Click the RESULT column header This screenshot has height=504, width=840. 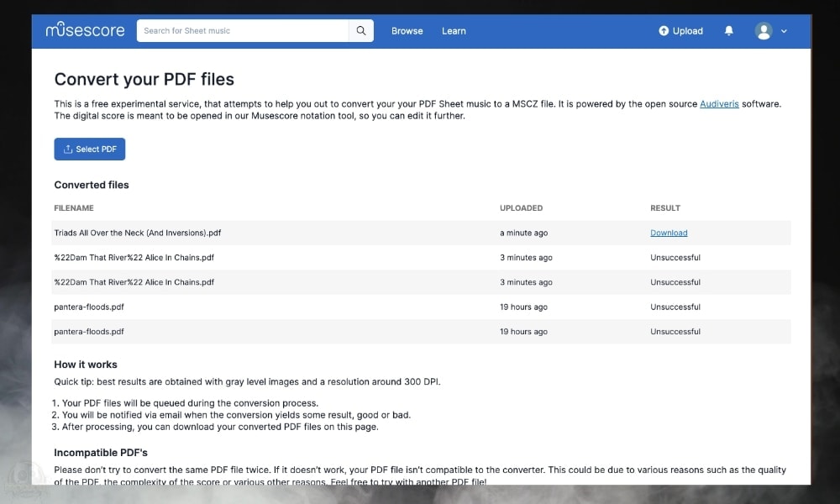point(665,207)
